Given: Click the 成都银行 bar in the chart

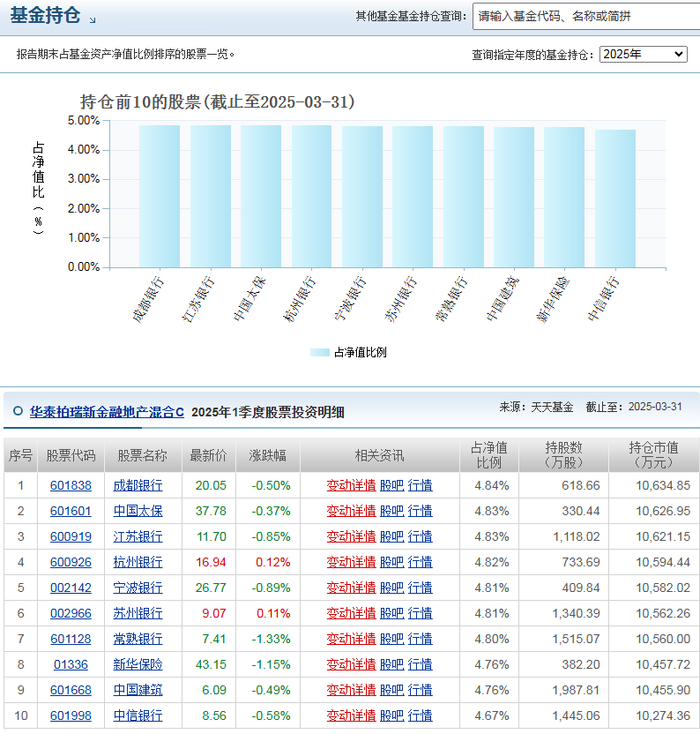Looking at the screenshot, I should click(159, 196).
